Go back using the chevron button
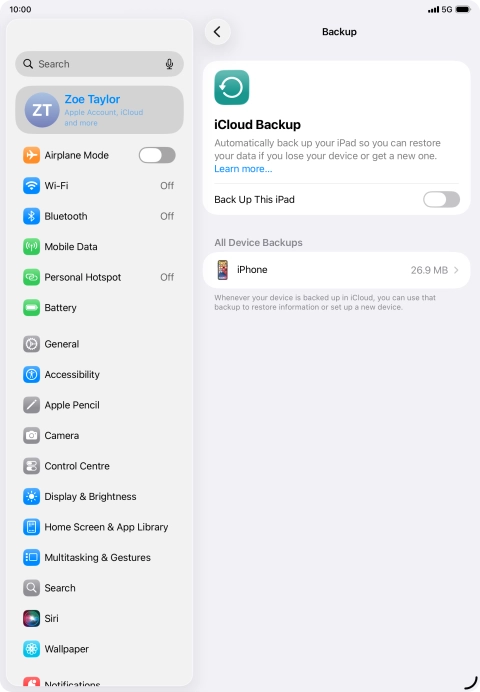This screenshot has width=480, height=692. [x=218, y=32]
